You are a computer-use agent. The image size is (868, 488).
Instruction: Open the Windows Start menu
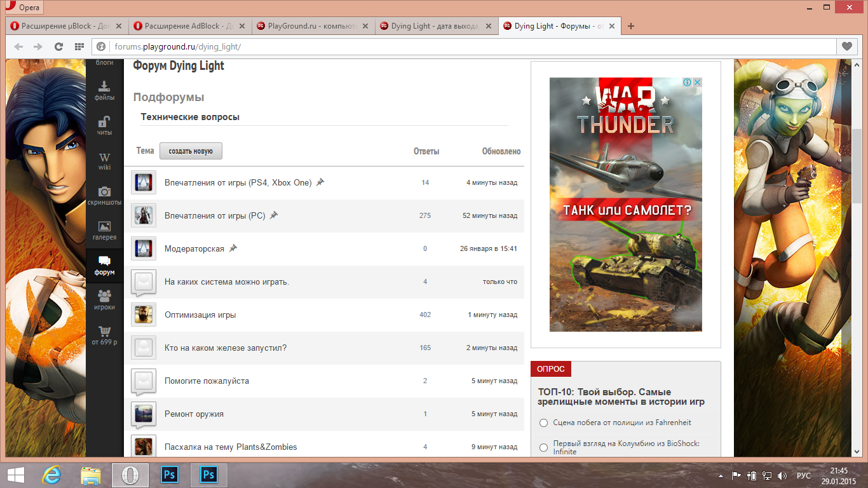coord(15,475)
